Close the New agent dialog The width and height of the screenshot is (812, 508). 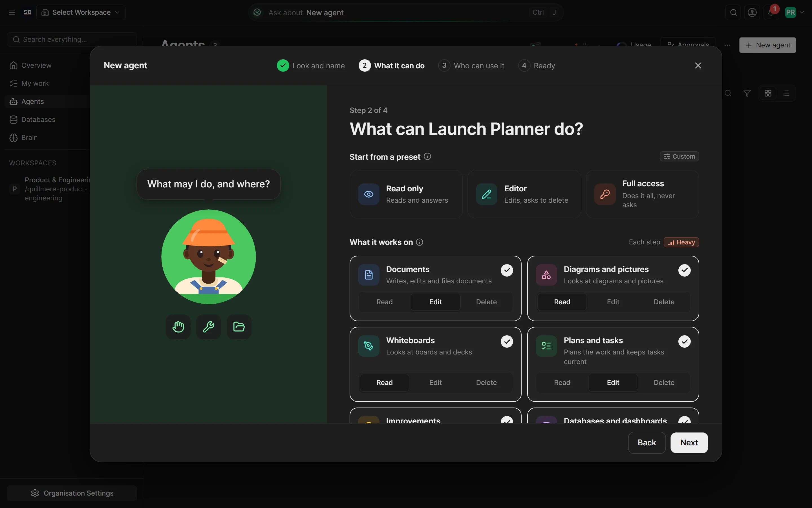point(698,65)
